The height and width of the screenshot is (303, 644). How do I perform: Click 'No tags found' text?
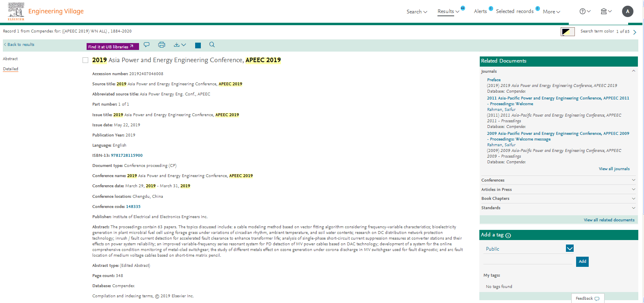[499, 287]
